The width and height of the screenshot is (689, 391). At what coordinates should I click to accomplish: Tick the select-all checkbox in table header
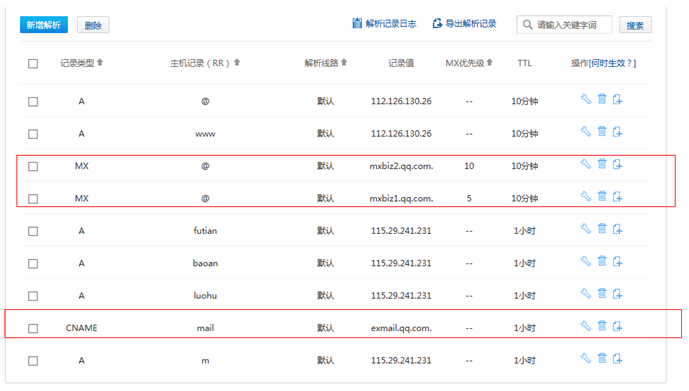pyautogui.click(x=33, y=64)
